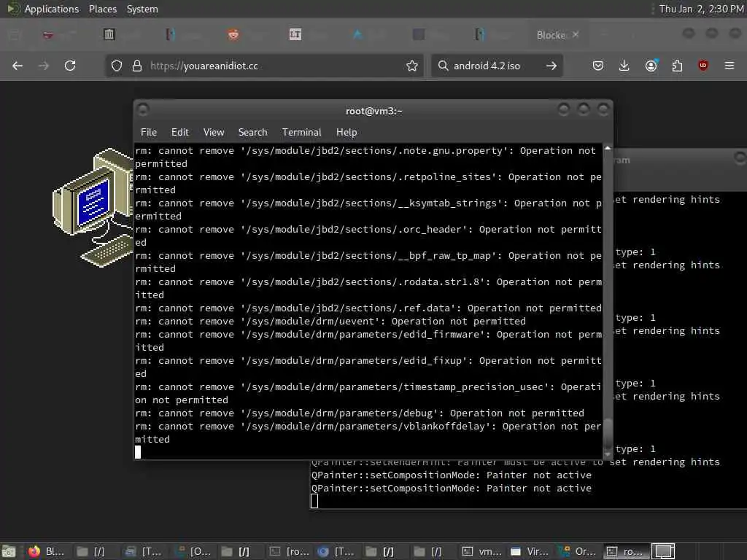Switch to the '[O...' taskbar window
Image resolution: width=747 pixels, height=560 pixels.
[193, 551]
